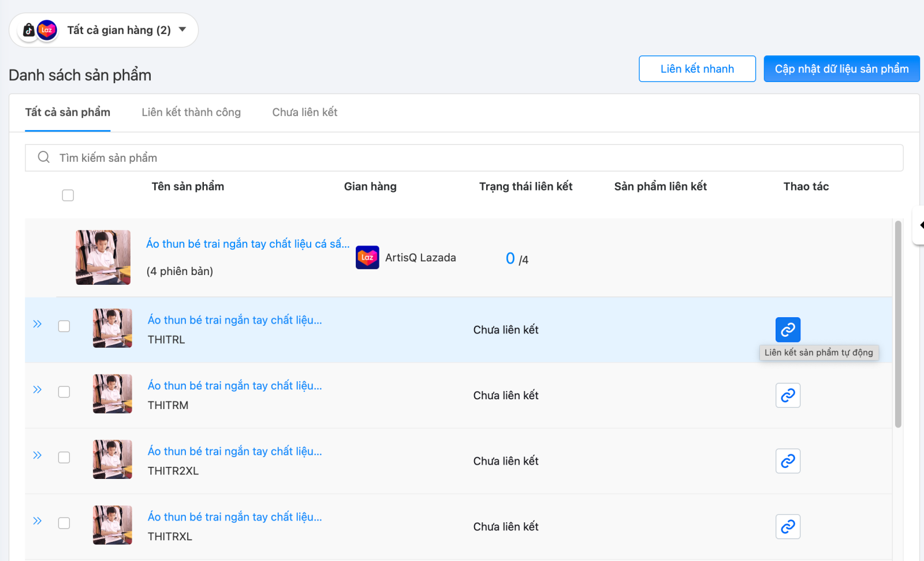Check the box for THITRL variant
Image resolution: width=924 pixels, height=561 pixels.
(x=64, y=326)
